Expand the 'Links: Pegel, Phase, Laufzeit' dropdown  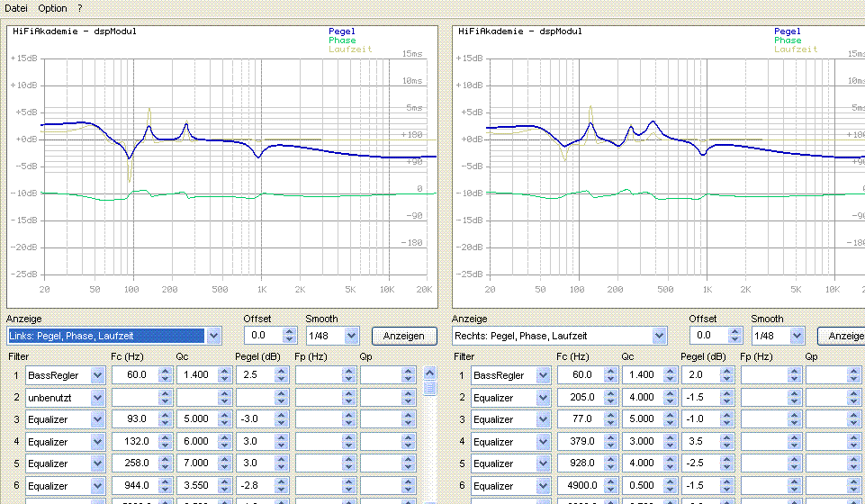coord(213,336)
